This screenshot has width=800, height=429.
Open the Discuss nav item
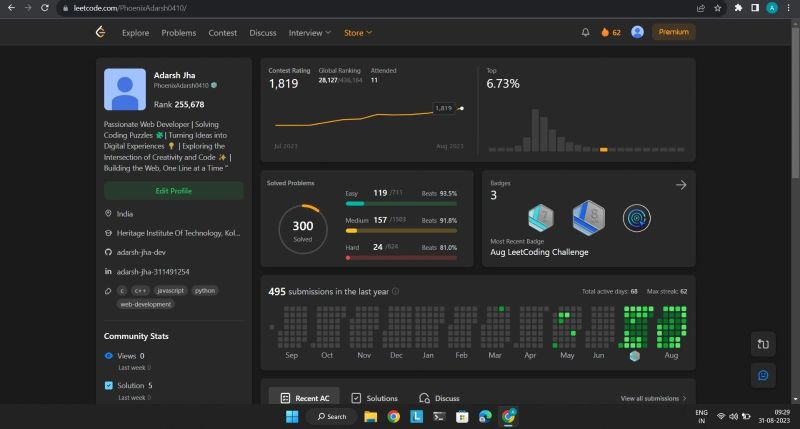tap(263, 32)
